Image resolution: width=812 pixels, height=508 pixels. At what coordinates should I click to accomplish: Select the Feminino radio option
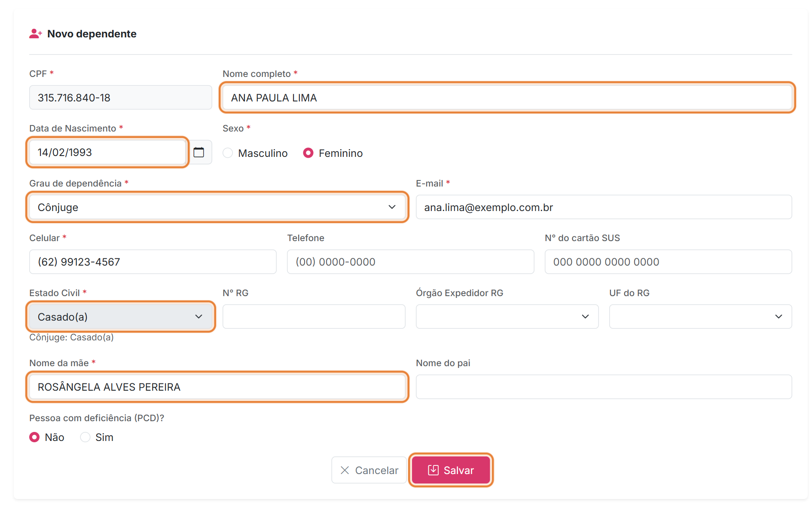[x=308, y=153]
